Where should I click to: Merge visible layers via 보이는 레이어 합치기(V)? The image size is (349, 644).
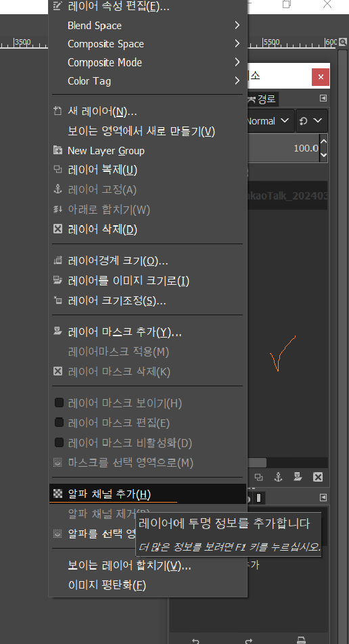[148, 566]
